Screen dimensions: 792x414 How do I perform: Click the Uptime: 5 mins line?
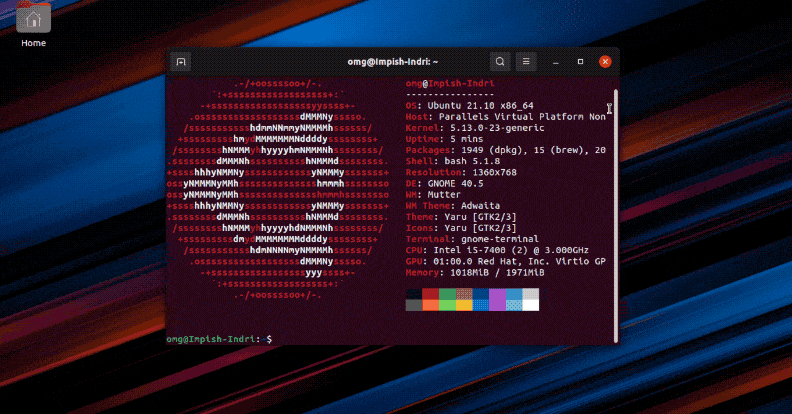tap(444, 139)
